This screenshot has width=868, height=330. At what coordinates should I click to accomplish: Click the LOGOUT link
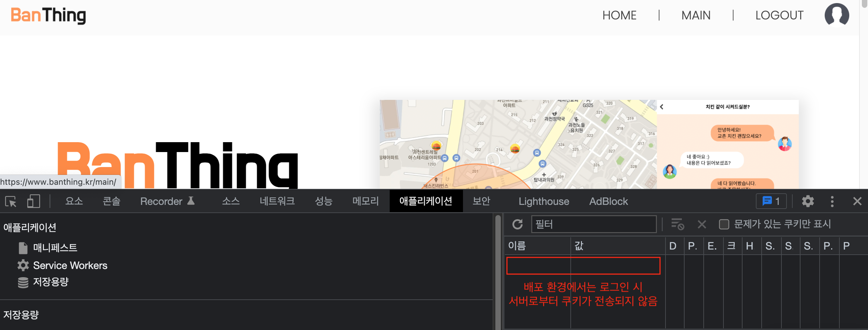[779, 15]
